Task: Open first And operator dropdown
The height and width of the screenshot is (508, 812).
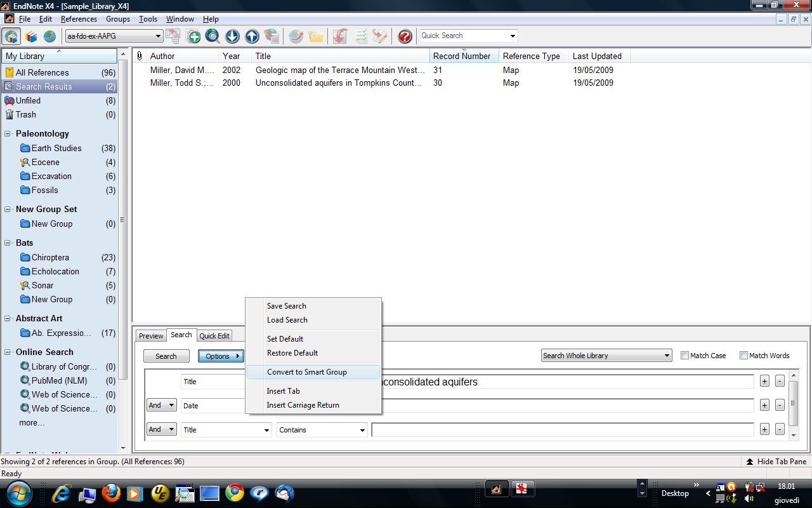Action: pyautogui.click(x=162, y=405)
